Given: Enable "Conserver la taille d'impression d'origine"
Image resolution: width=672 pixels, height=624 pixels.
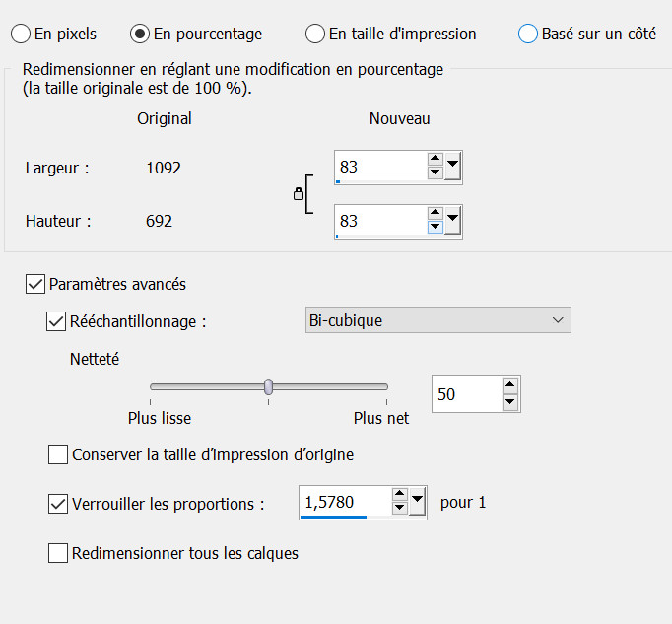Looking at the screenshot, I should point(58,454).
